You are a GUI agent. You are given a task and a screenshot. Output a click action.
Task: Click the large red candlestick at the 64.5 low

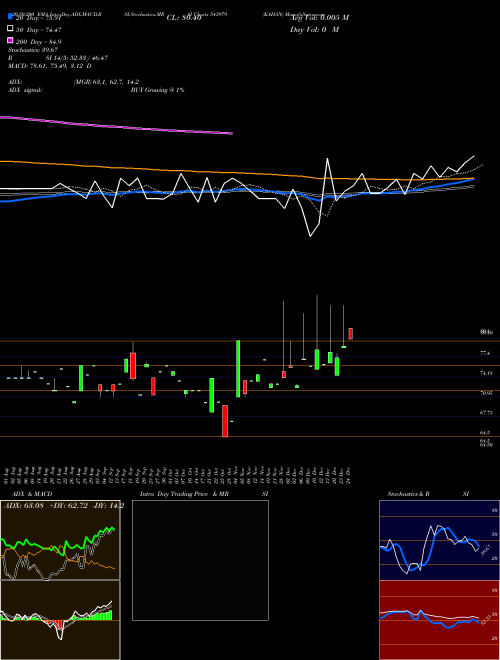pos(225,421)
